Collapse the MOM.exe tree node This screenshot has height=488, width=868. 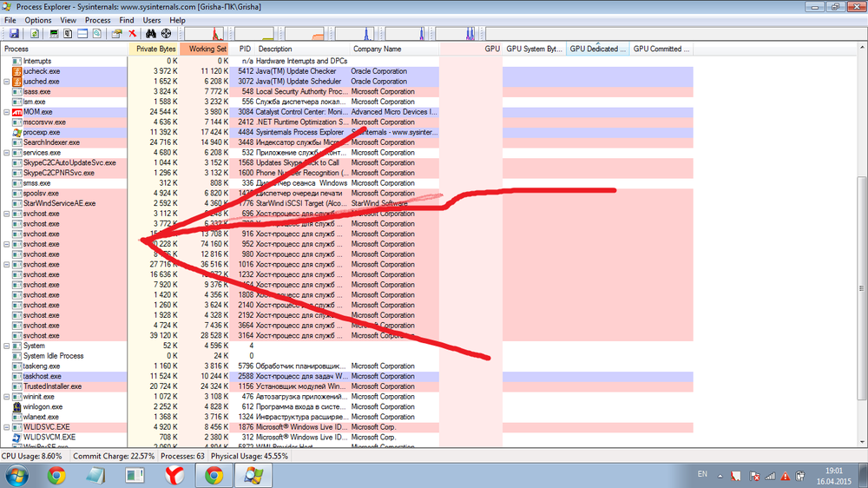(x=7, y=112)
